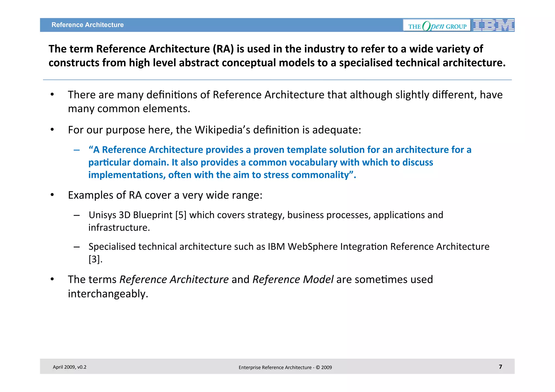Click the blue quote line 'A Reference Architecture provides a proven template'
This screenshot has height=392, width=555.
pyautogui.click(x=280, y=150)
